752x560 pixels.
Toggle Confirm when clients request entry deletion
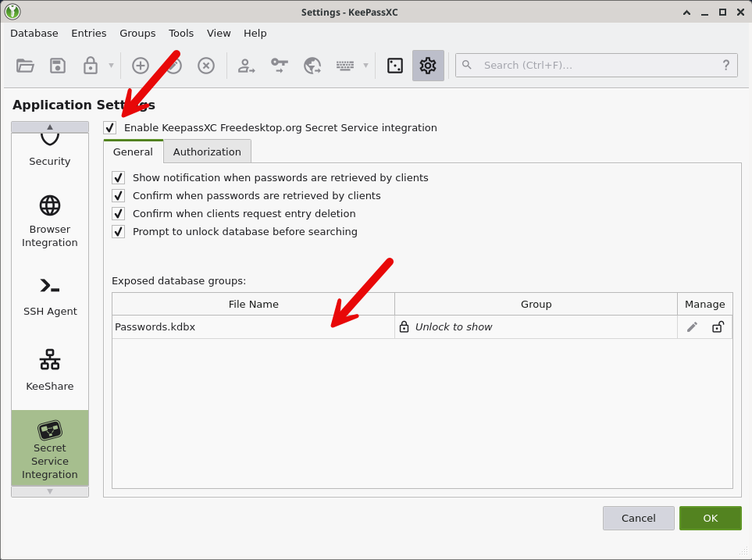coord(119,213)
